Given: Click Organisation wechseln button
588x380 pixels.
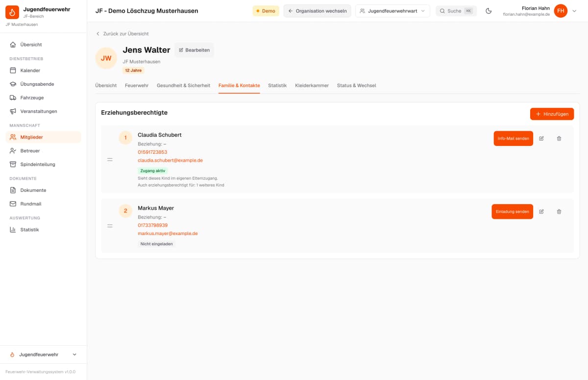Looking at the screenshot, I should pyautogui.click(x=317, y=11).
